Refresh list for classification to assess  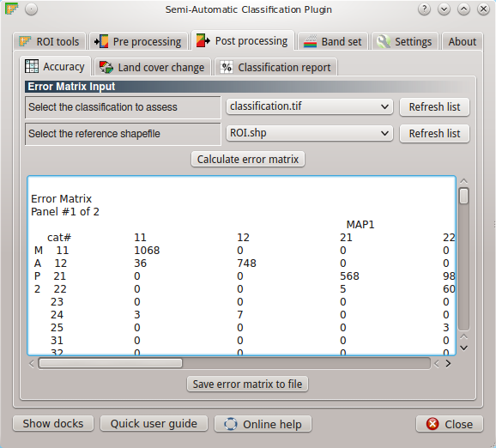[434, 107]
